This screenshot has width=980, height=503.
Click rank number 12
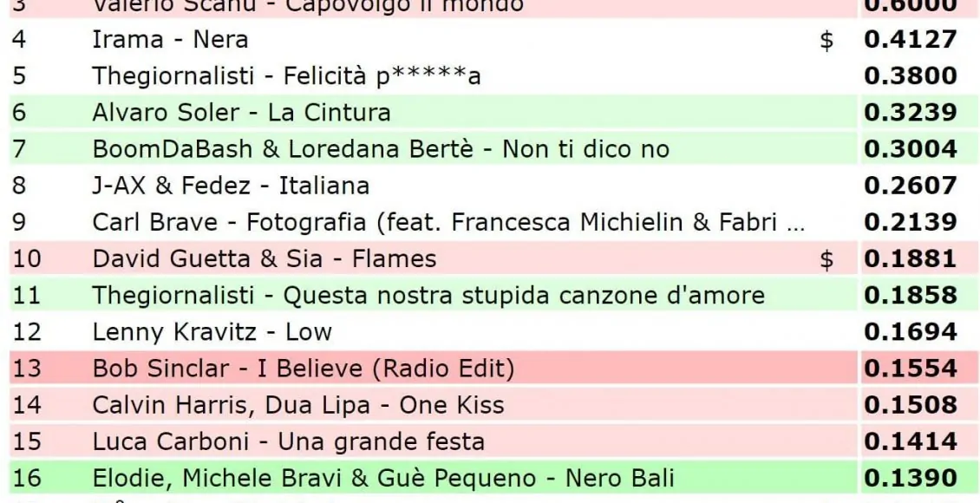click(x=26, y=332)
